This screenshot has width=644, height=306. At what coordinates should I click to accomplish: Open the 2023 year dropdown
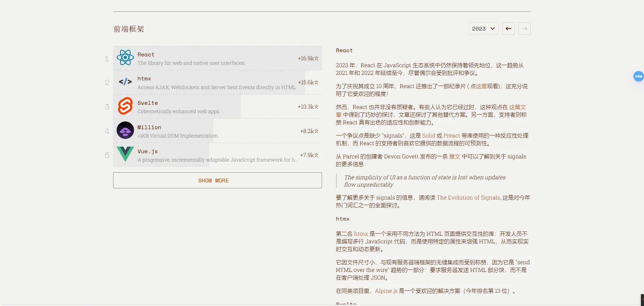pyautogui.click(x=483, y=29)
